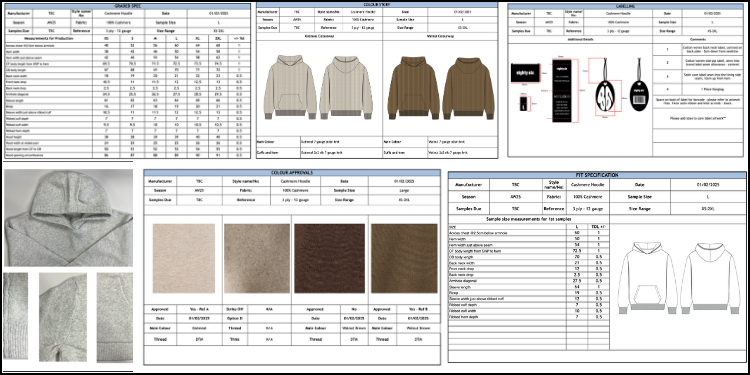Click 'Additional Details' header in Labelling
Image resolution: width=750 pixels, height=375 pixels.
[x=580, y=39]
